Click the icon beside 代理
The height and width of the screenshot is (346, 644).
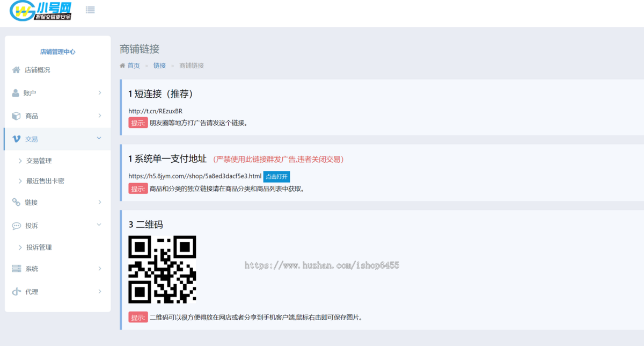(x=16, y=292)
